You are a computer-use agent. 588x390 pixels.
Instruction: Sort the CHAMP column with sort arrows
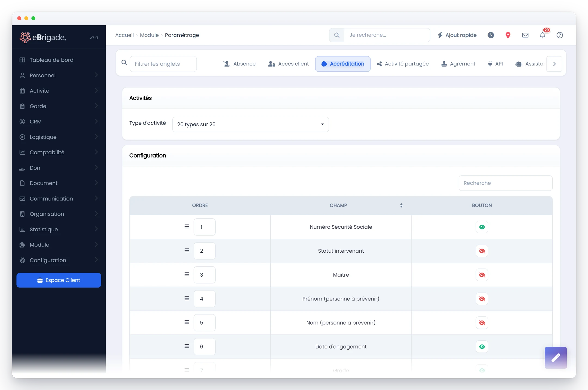[401, 205]
